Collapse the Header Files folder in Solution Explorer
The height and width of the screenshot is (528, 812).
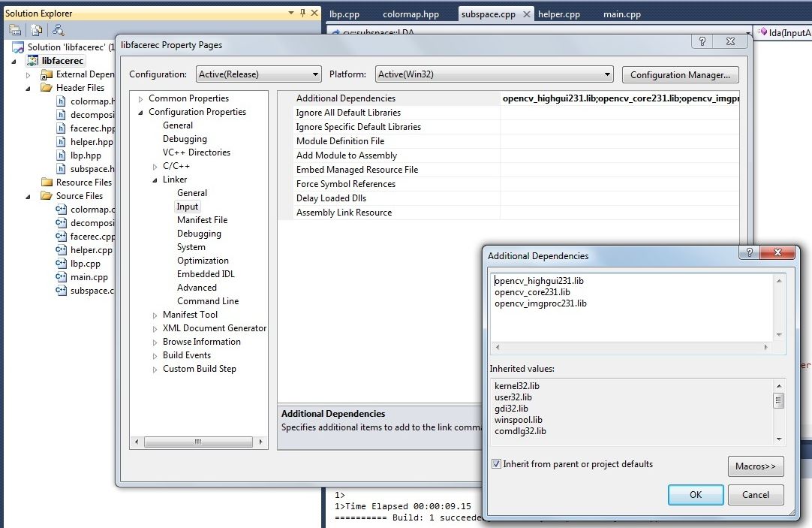point(28,88)
